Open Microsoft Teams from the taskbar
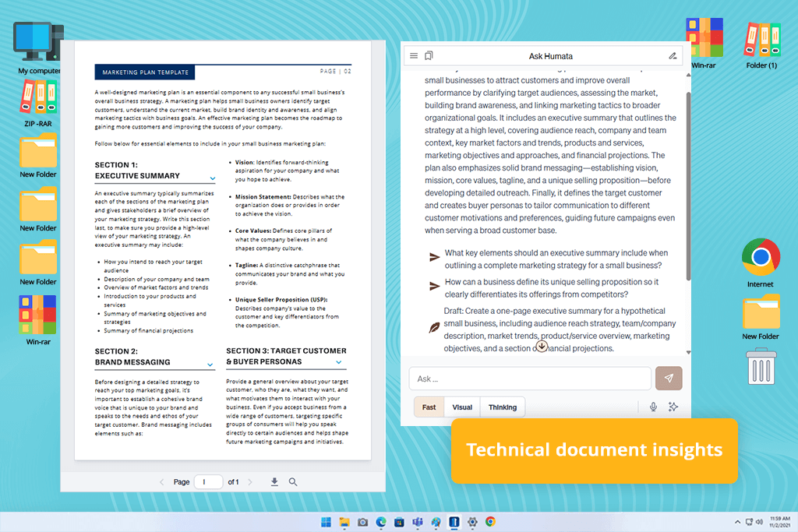 coord(418,522)
